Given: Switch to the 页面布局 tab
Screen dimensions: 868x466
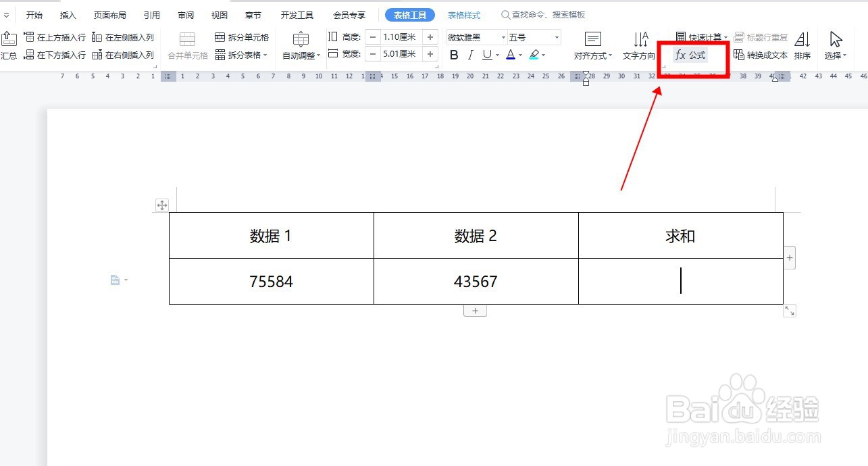Looking at the screenshot, I should point(110,15).
